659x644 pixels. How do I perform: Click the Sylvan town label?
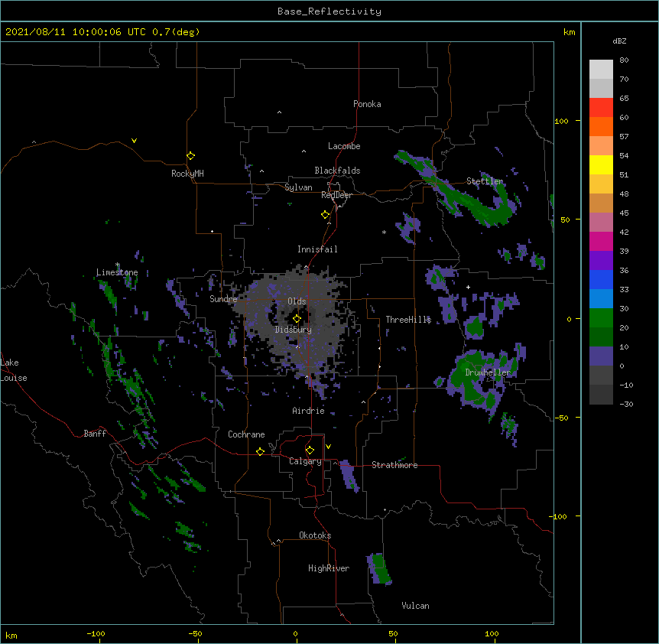click(298, 187)
